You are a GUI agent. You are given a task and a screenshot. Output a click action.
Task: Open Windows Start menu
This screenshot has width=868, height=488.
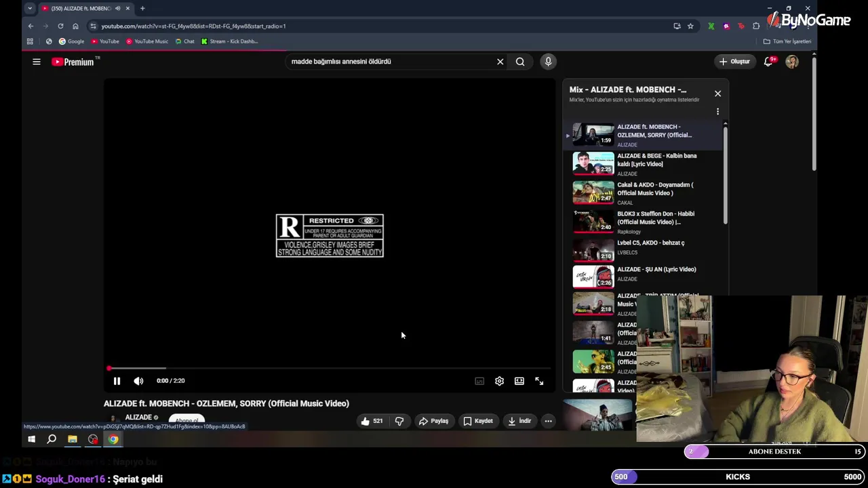pyautogui.click(x=31, y=439)
